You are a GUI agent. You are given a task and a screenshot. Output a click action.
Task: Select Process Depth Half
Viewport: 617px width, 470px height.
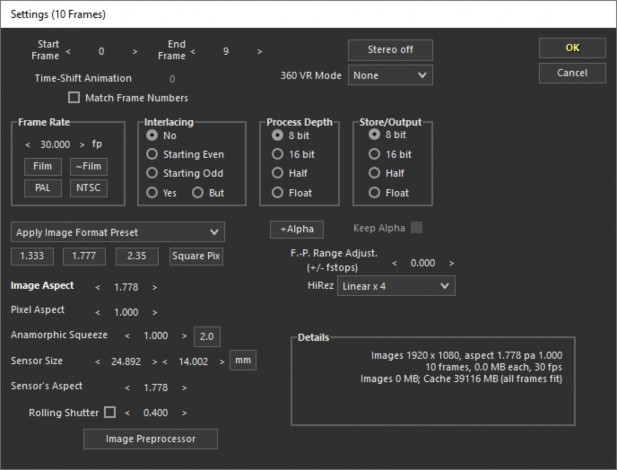(x=277, y=173)
